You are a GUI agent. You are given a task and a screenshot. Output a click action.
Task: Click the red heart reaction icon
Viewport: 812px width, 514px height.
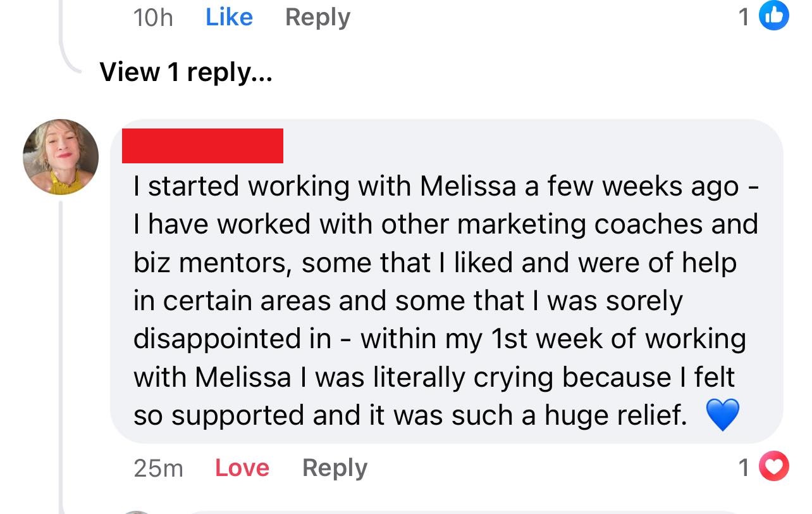click(x=774, y=467)
